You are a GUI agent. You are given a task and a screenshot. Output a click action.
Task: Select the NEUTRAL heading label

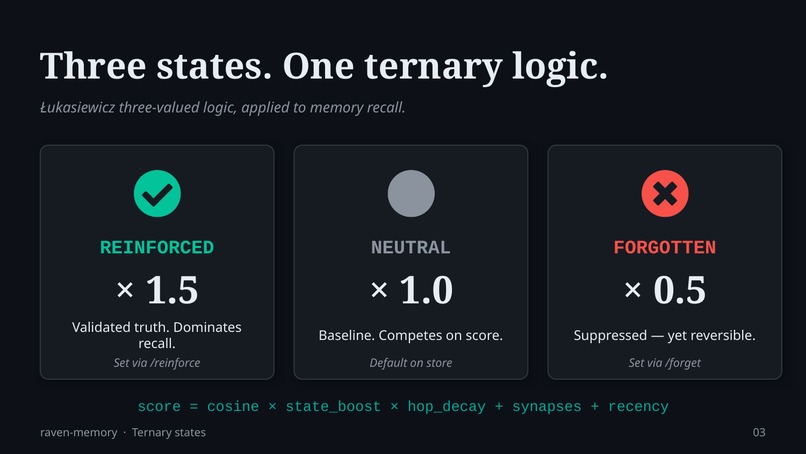point(411,247)
